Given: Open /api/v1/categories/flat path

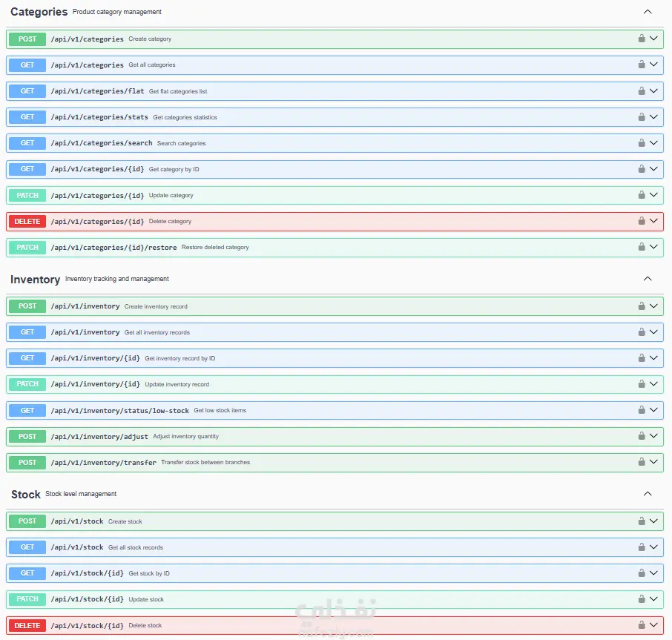Looking at the screenshot, I should (x=97, y=91).
